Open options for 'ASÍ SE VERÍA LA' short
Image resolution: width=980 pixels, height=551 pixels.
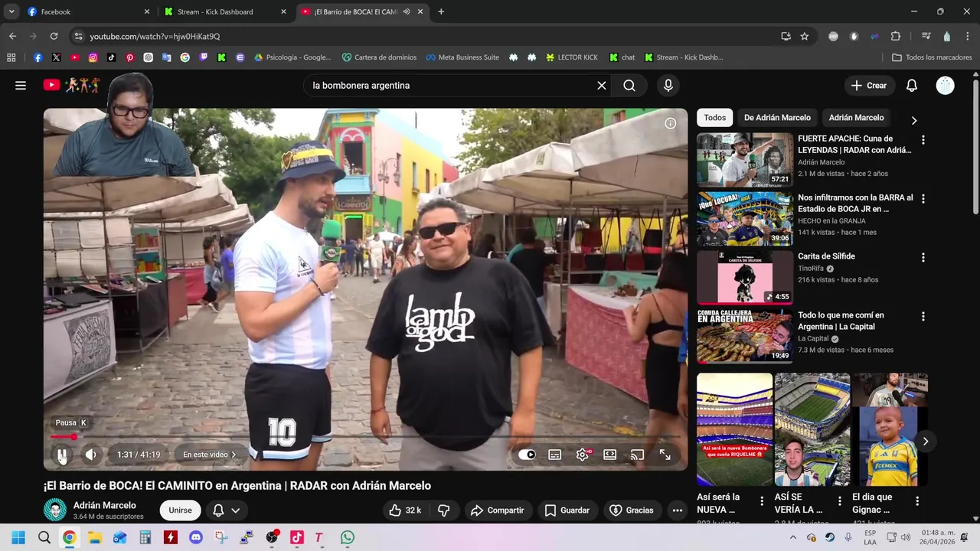tap(840, 501)
